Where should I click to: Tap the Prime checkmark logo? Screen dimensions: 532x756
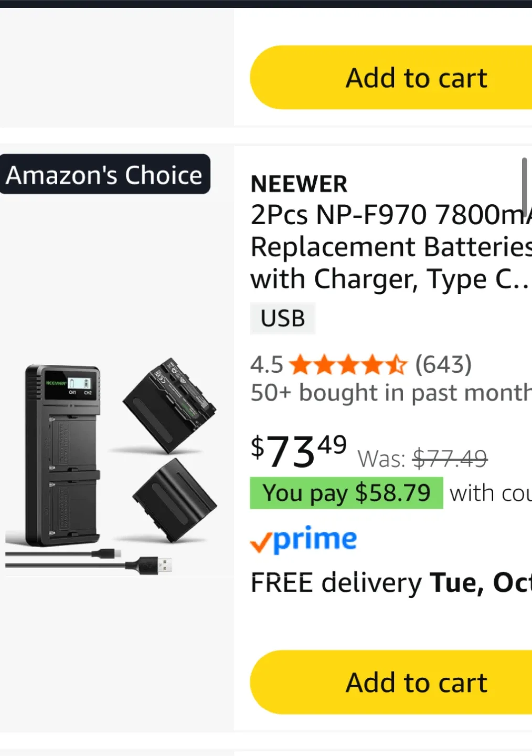303,539
